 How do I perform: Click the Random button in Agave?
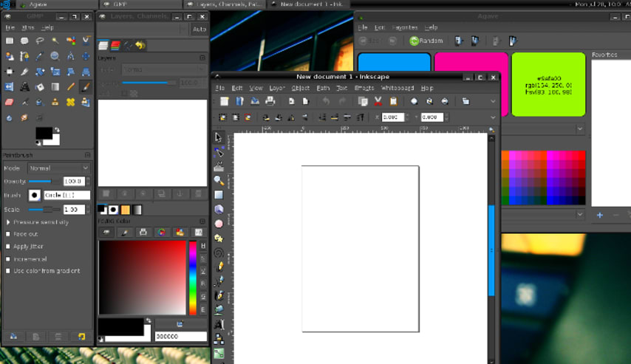pyautogui.click(x=426, y=41)
